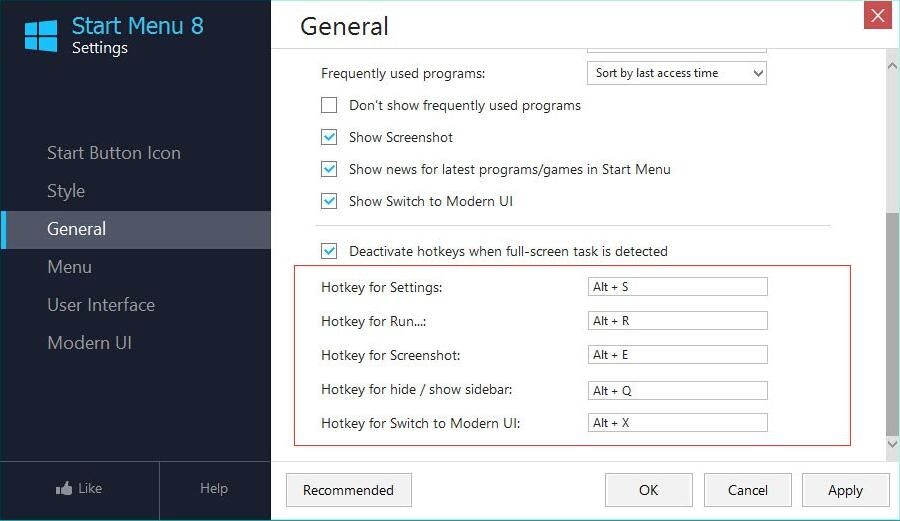This screenshot has width=900, height=521.
Task: Click the vertical scrollbar thumb
Action: (x=892, y=324)
